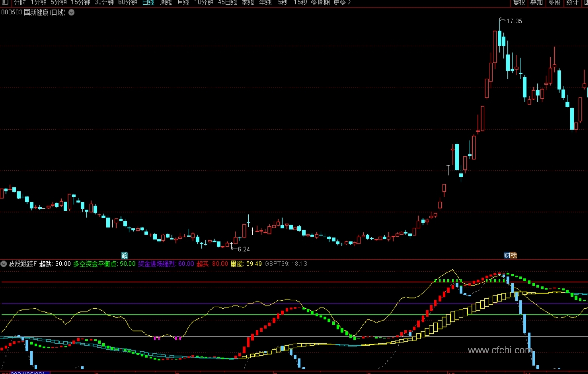The height and width of the screenshot is (374, 588).
Task: Open the stock title dropdown arrow
Action: (x=71, y=12)
